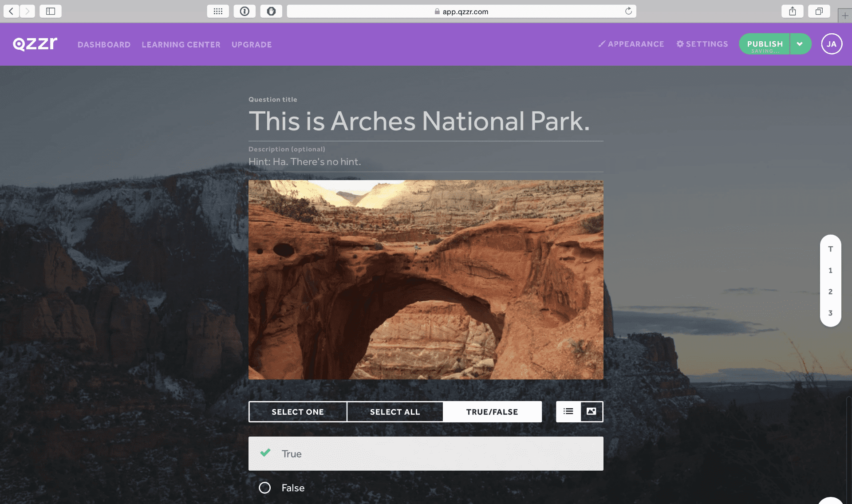Image resolution: width=852 pixels, height=504 pixels.
Task: Open the JA user avatar
Action: pos(831,44)
